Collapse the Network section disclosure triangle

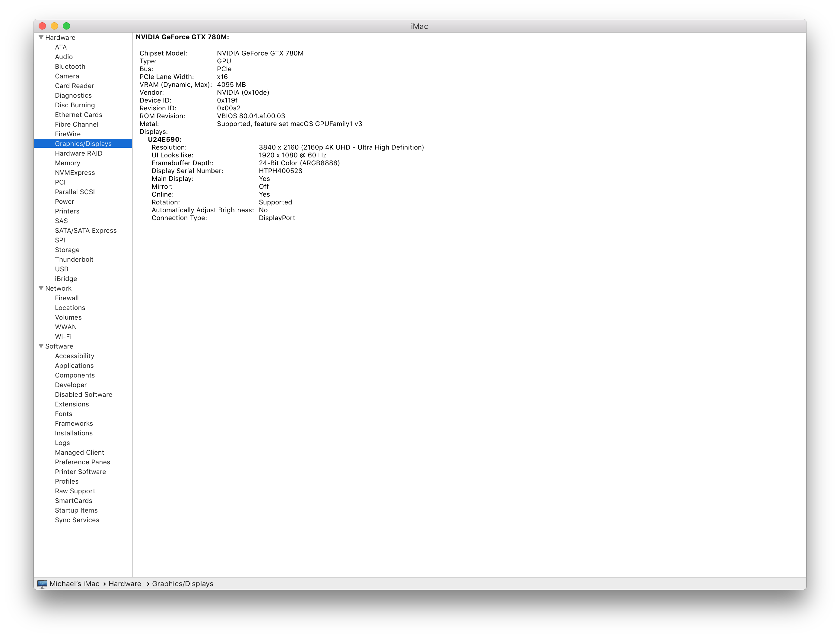click(41, 288)
